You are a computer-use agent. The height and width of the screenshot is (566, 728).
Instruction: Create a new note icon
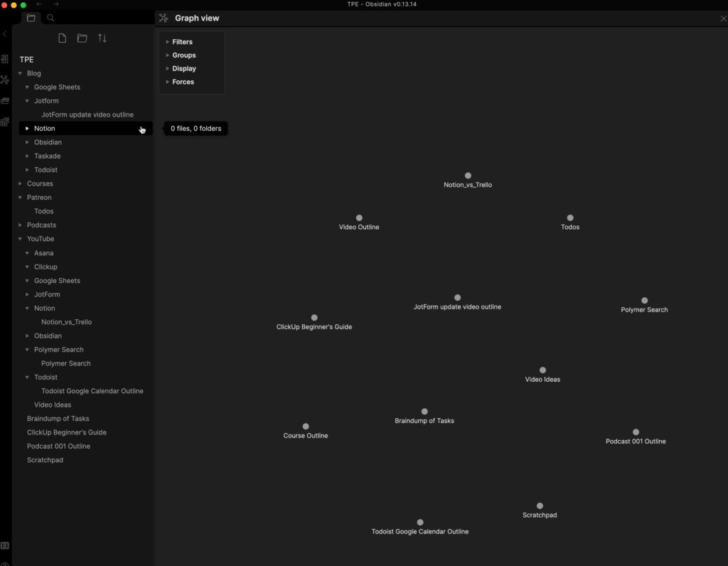[63, 38]
